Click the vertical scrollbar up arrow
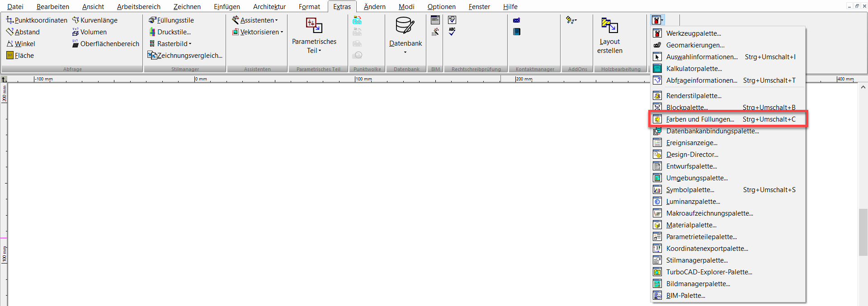 click(863, 87)
